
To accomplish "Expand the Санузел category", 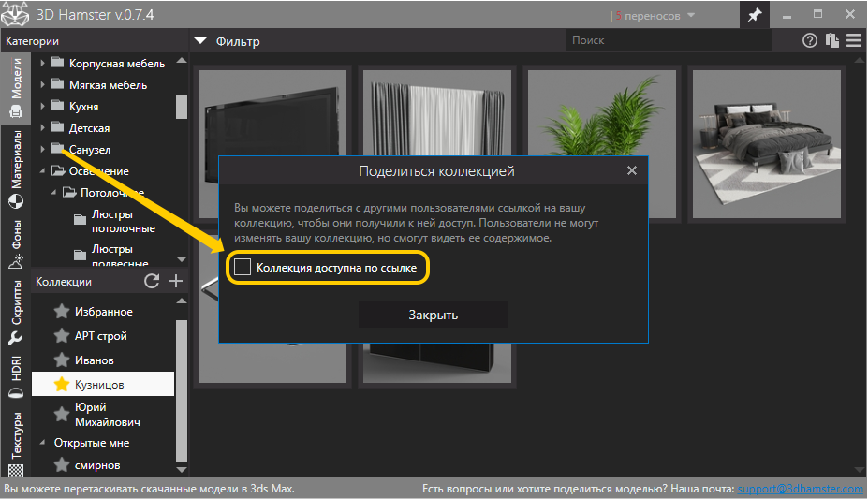I will point(43,150).
